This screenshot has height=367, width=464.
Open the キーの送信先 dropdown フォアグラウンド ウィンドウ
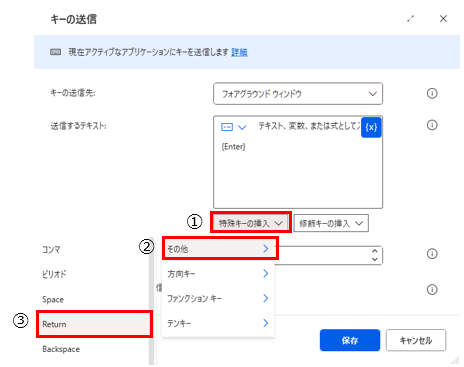tap(298, 94)
